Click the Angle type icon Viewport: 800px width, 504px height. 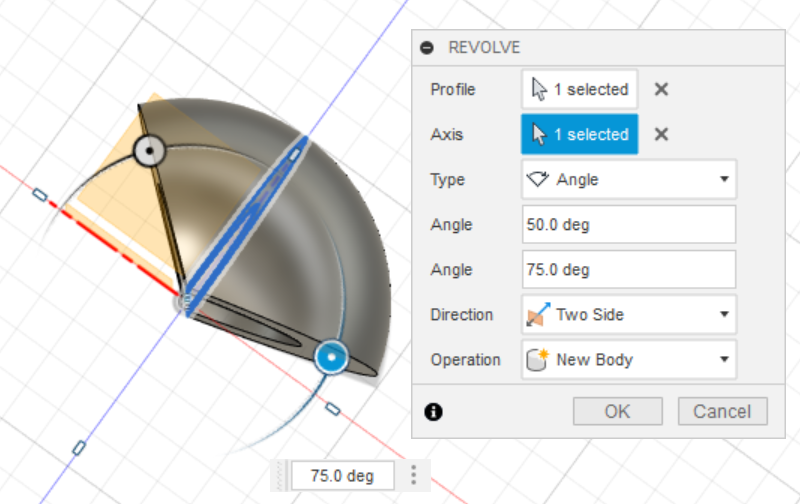click(538, 179)
